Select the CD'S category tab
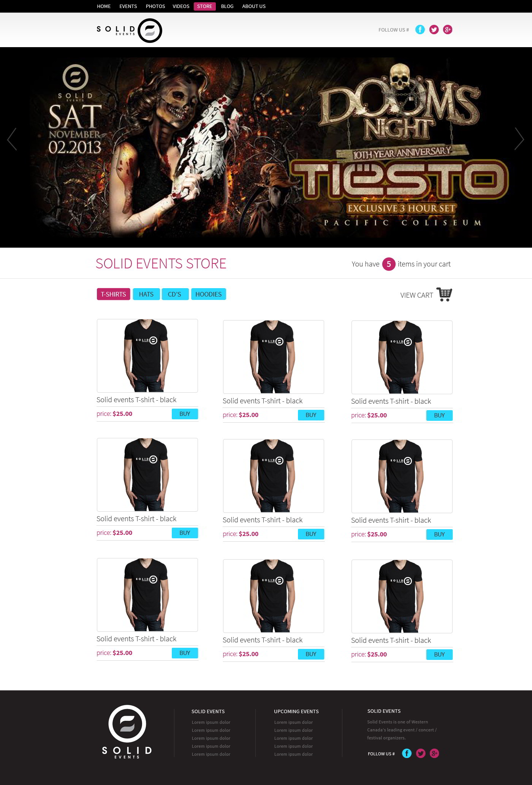This screenshot has height=785, width=532. click(175, 294)
